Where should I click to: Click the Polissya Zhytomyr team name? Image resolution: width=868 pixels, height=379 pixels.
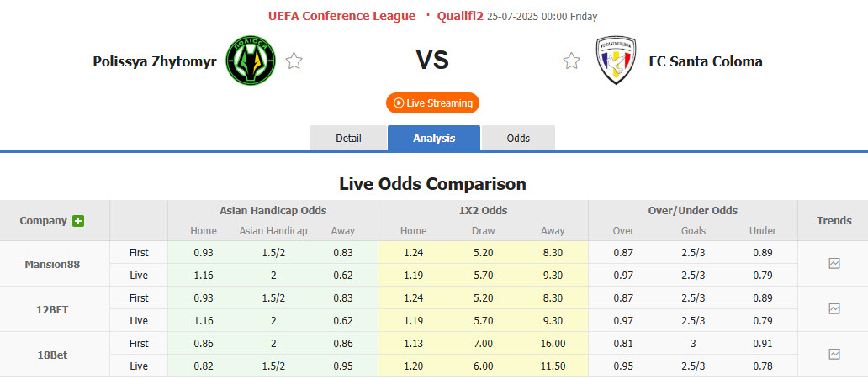tap(155, 61)
